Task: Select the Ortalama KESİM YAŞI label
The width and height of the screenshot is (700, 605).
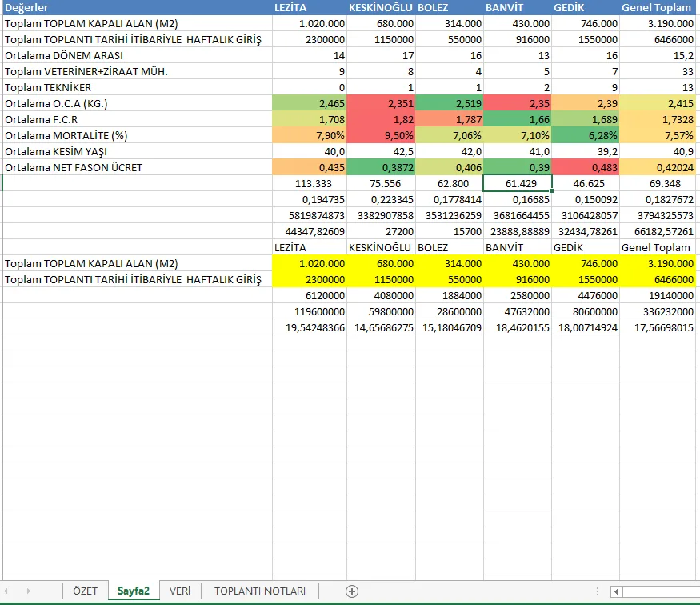Action: click(x=137, y=152)
